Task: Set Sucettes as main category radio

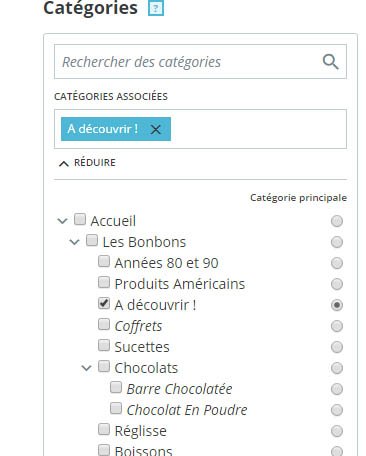Action: tap(337, 347)
